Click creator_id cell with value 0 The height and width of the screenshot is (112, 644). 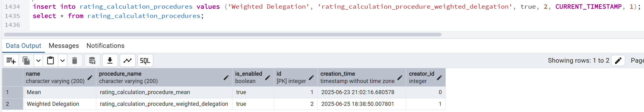(426, 92)
